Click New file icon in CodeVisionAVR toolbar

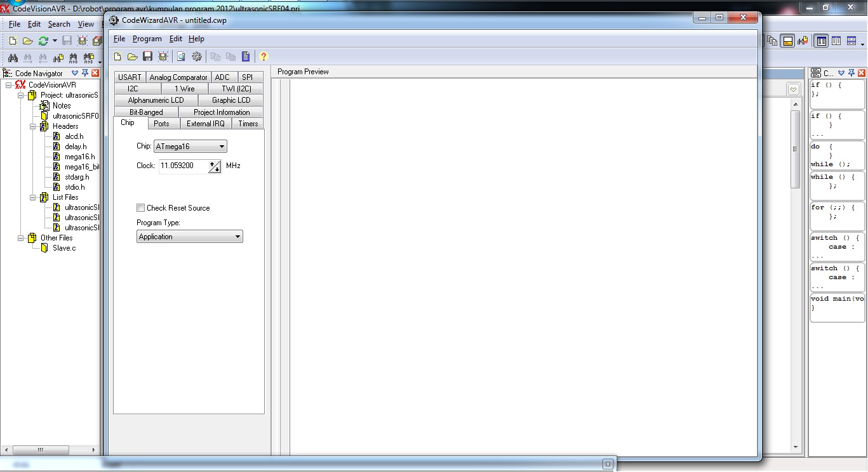tap(13, 41)
